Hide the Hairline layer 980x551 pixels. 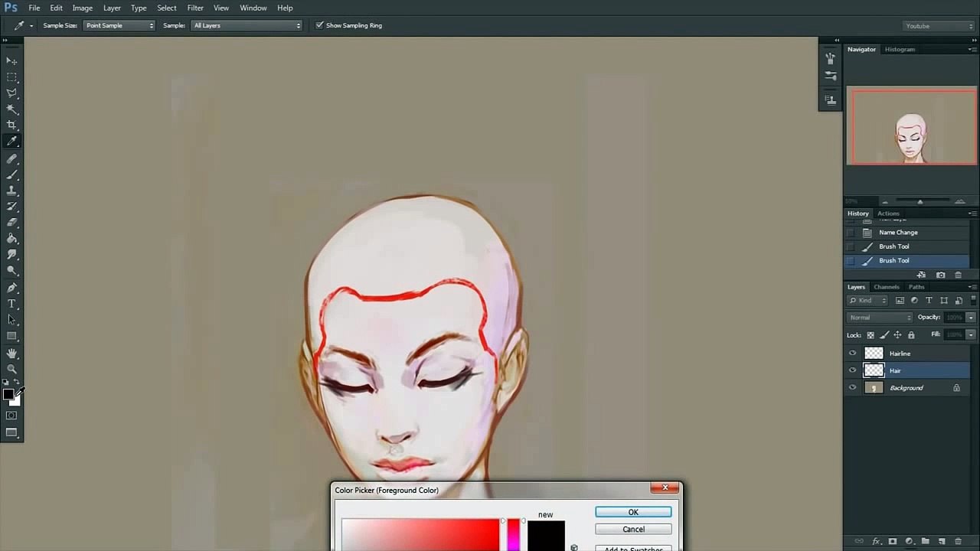[852, 354]
